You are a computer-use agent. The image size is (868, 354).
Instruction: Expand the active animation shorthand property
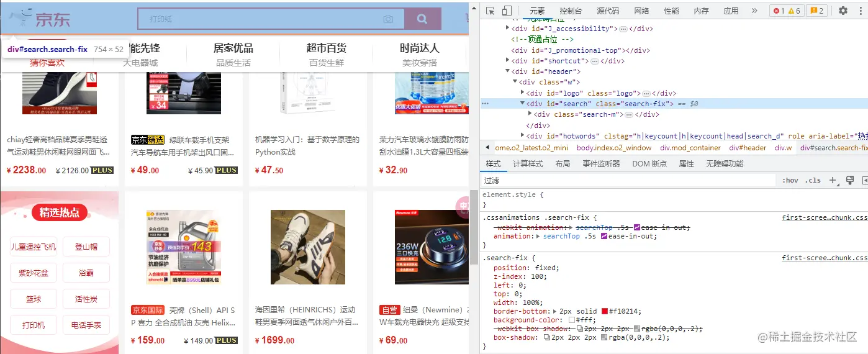[x=538, y=236]
